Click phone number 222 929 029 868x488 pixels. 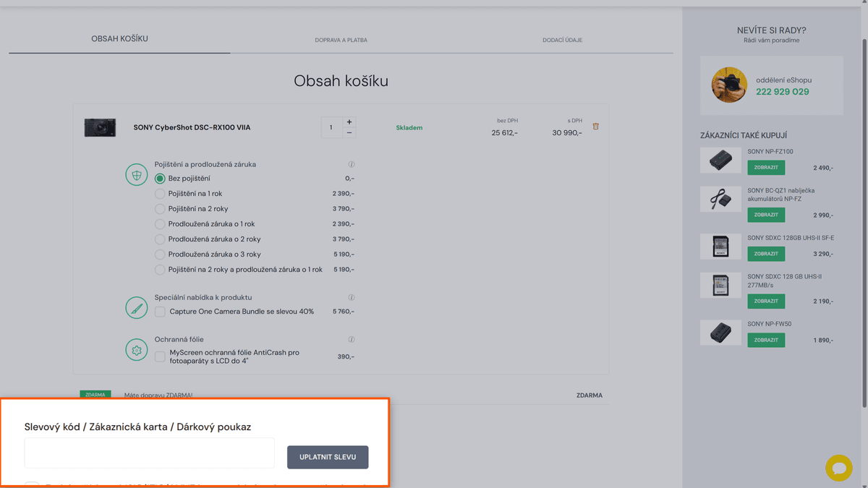coord(783,92)
